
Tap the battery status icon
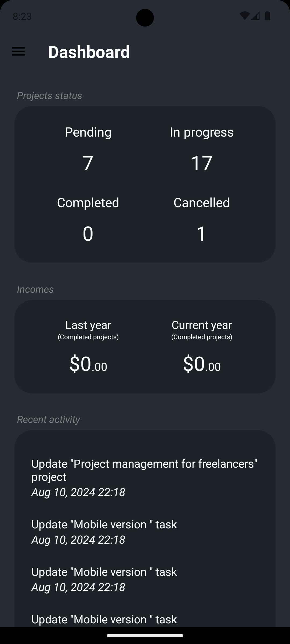267,16
